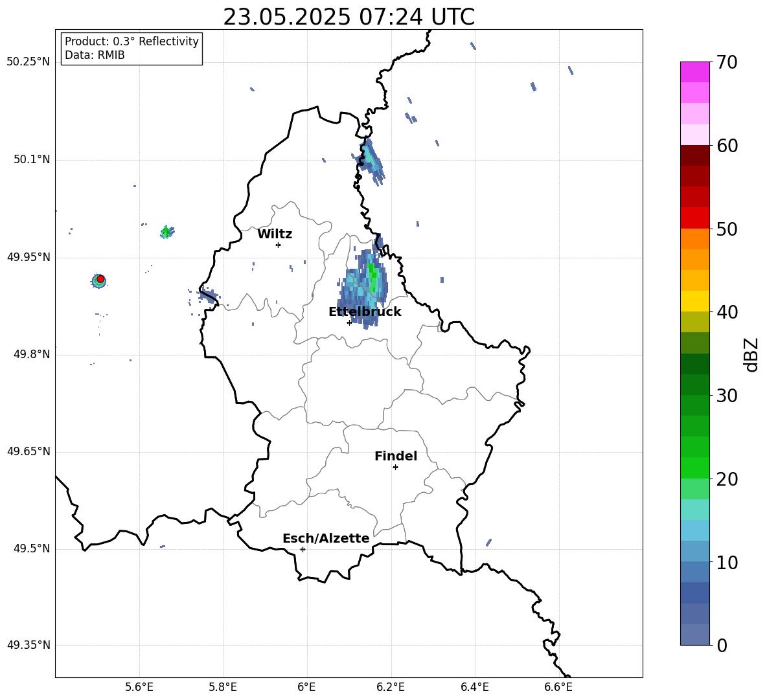The image size is (767, 700).
Task: Click the Findel station cross marker
Action: click(x=395, y=467)
